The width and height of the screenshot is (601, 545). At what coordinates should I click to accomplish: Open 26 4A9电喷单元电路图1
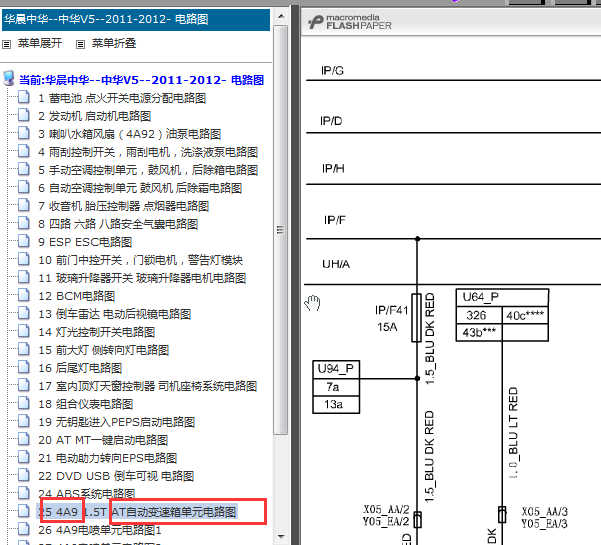[x=100, y=530]
